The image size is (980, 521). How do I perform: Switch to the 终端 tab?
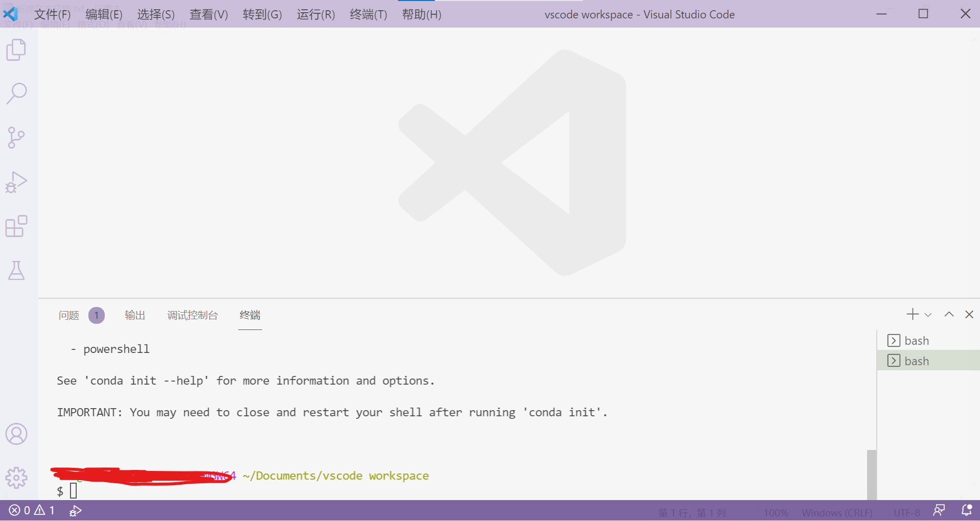[x=250, y=315]
